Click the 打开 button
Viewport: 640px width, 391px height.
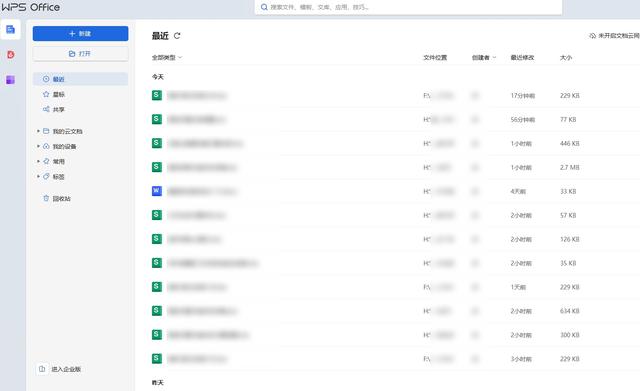tap(80, 53)
